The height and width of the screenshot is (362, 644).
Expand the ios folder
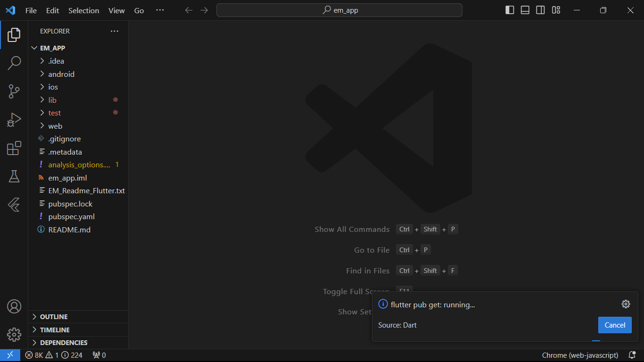pos(78,87)
